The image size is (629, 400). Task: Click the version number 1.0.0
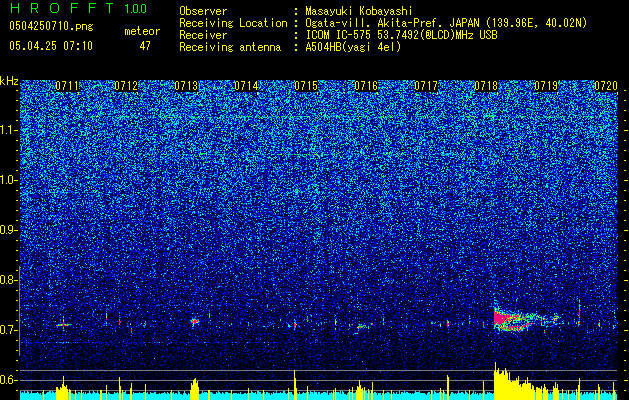(135, 8)
